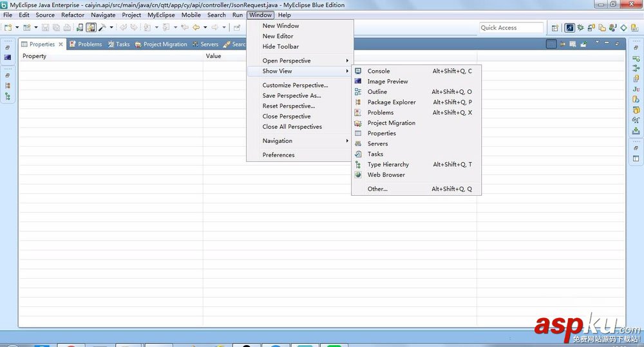Screen dimensions: 644x347
Task: Switch to the Project Migration tab
Action: coord(161,44)
